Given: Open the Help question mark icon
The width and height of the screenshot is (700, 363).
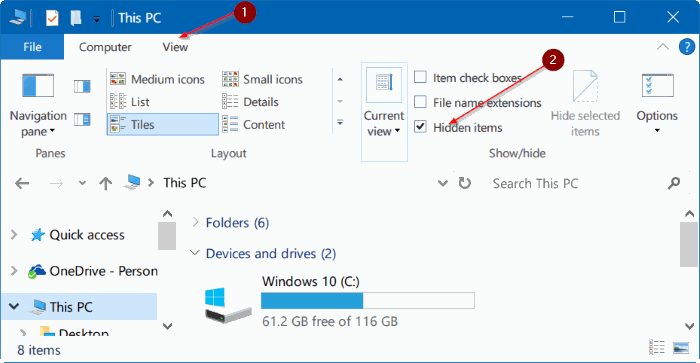Looking at the screenshot, I should click(687, 46).
